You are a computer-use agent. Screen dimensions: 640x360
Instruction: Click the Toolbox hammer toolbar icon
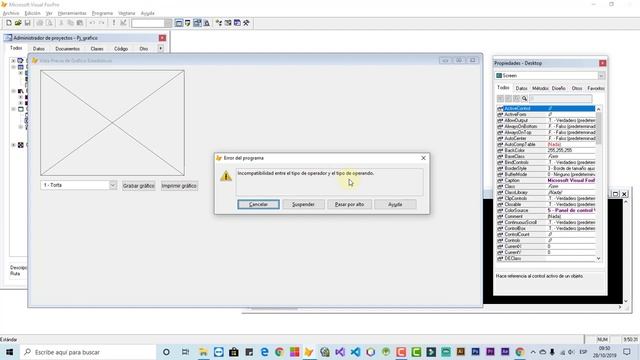click(246, 23)
